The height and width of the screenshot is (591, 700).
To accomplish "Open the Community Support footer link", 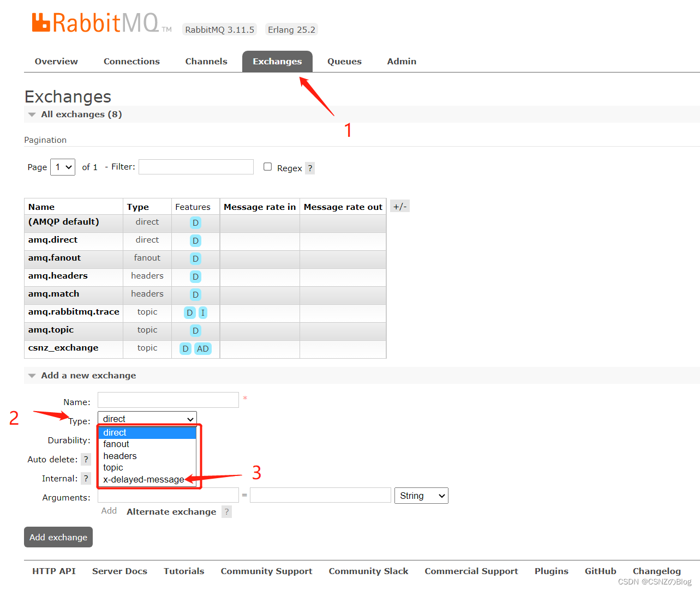I will pos(266,571).
